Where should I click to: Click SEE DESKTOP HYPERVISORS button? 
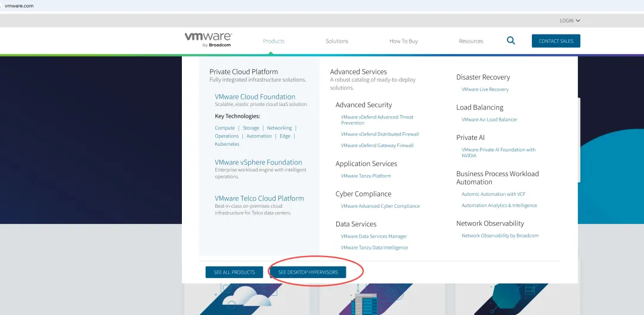pos(308,272)
